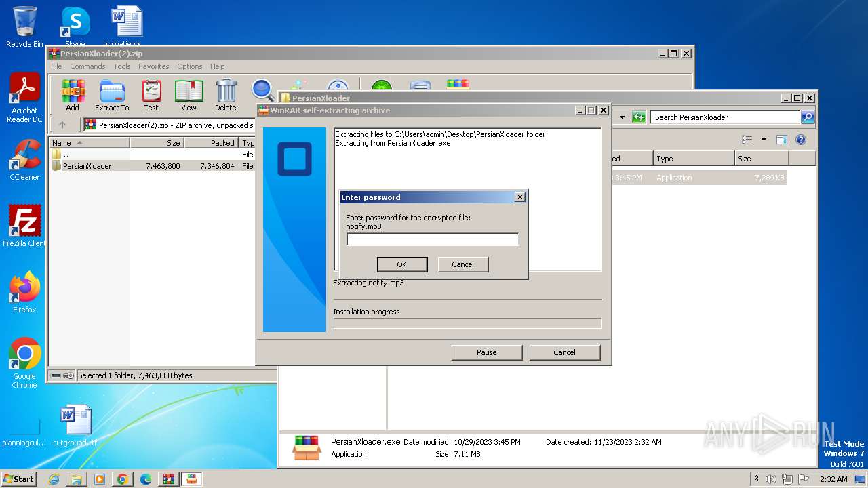Open the Commands menu in WinRAR
Image resolution: width=868 pixels, height=488 pixels.
pos(87,66)
